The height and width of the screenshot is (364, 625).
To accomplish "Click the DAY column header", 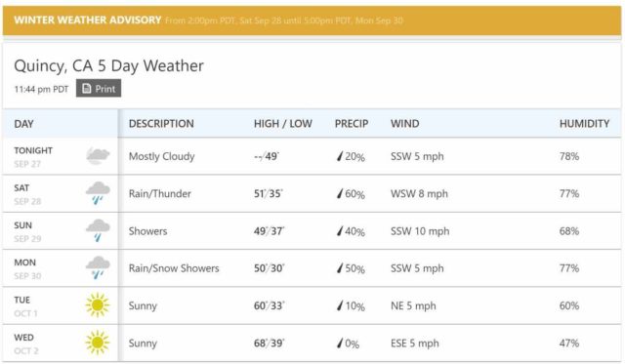I will 23,124.
